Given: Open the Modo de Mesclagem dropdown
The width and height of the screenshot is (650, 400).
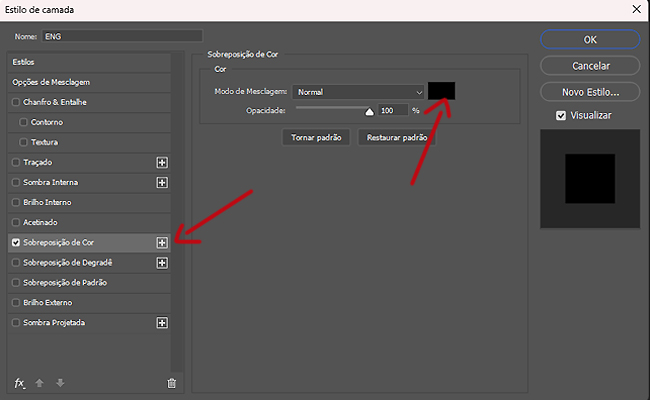Looking at the screenshot, I should point(358,92).
